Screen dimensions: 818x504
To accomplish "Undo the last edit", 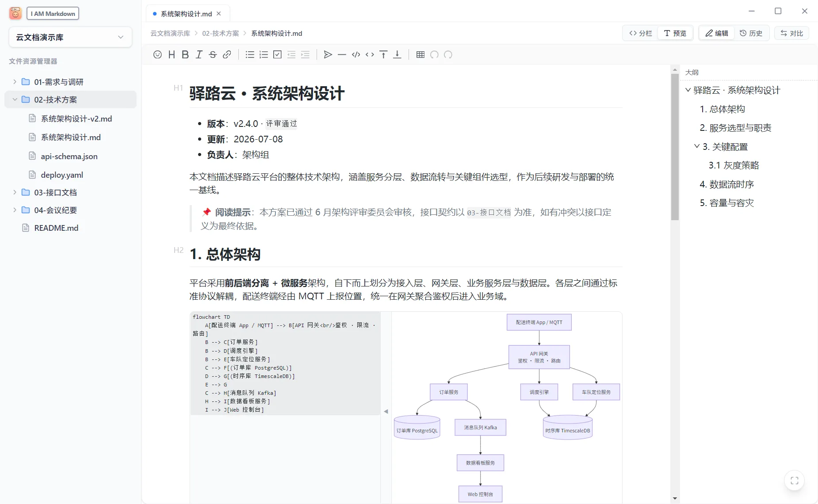I will 434,54.
